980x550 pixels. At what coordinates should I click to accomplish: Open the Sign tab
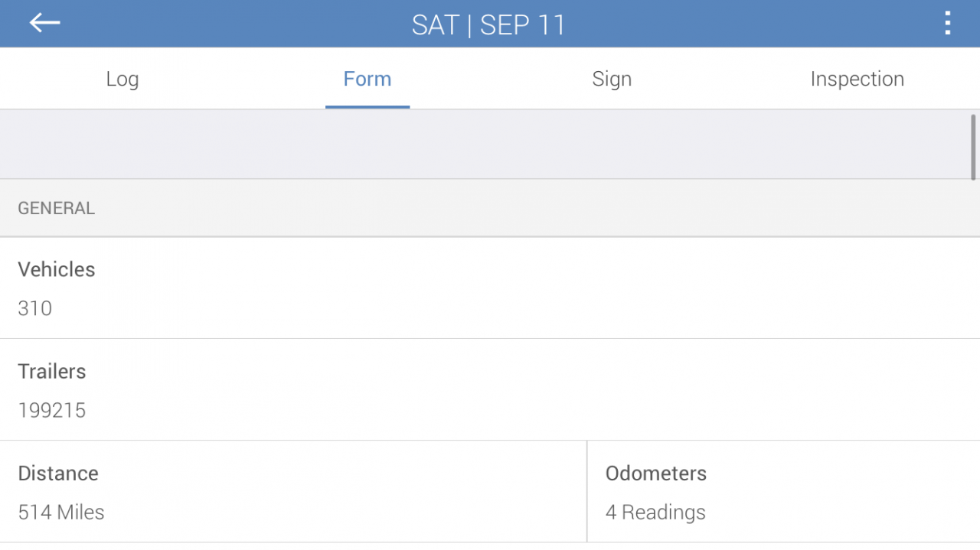tap(612, 79)
